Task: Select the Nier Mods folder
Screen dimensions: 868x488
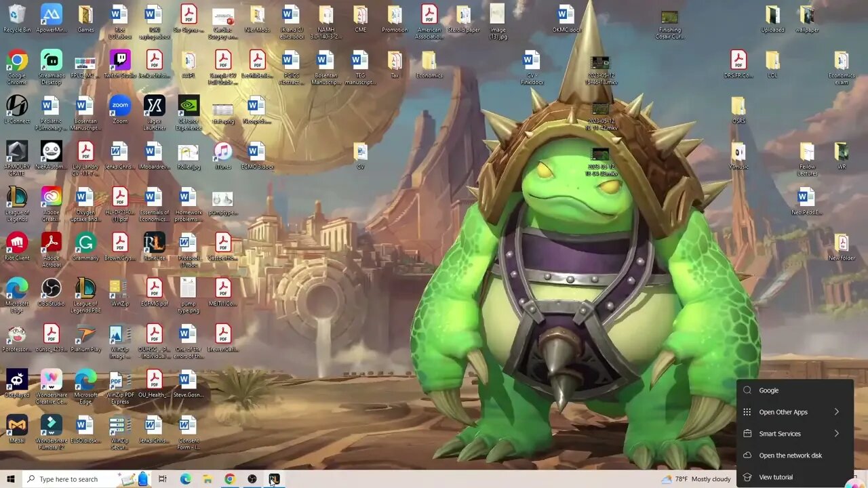Action: (257, 19)
